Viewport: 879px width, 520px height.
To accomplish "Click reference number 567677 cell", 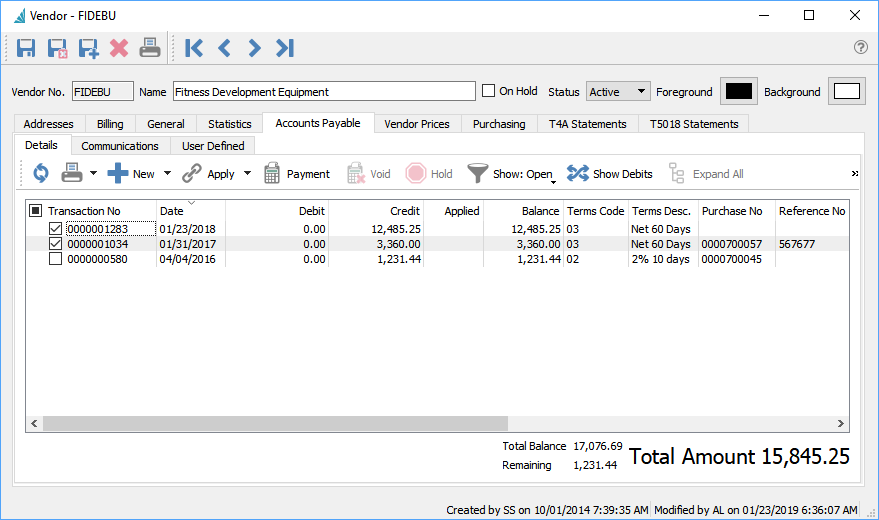I will pyautogui.click(x=811, y=244).
